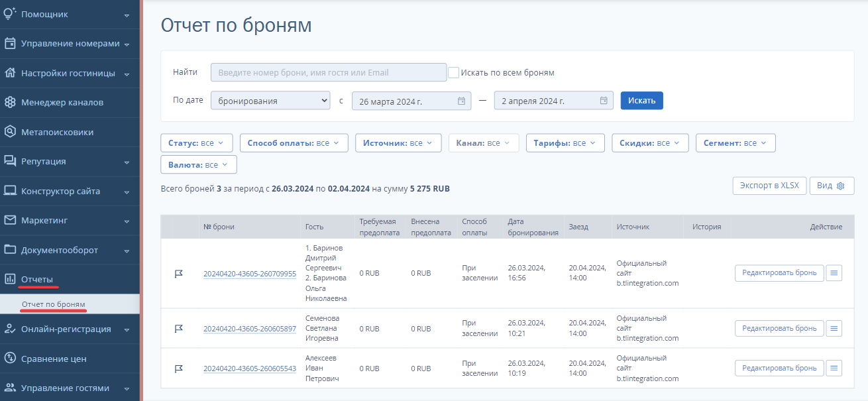868x401 pixels.
Task: Click the Искать button
Action: pos(642,101)
